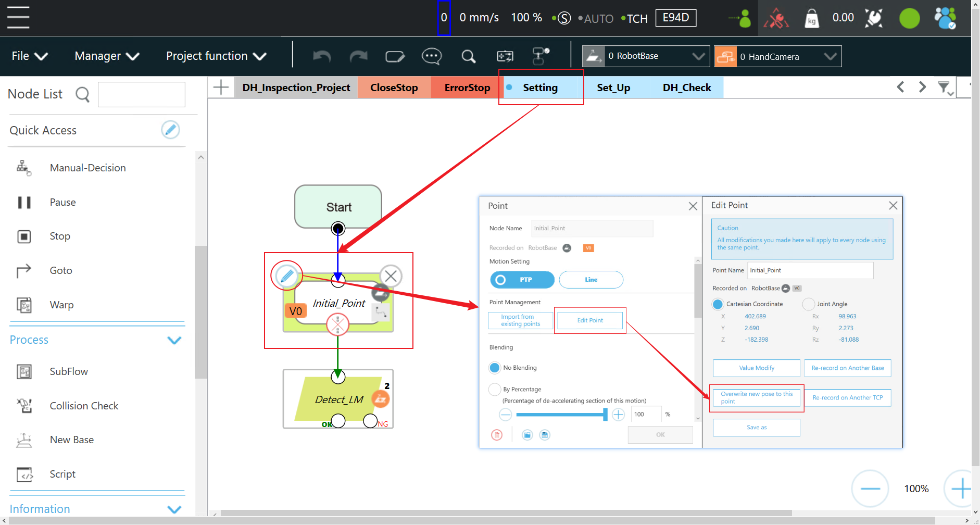Open the RobotBase base dropdown
This screenshot has width=980, height=525.
pos(646,56)
